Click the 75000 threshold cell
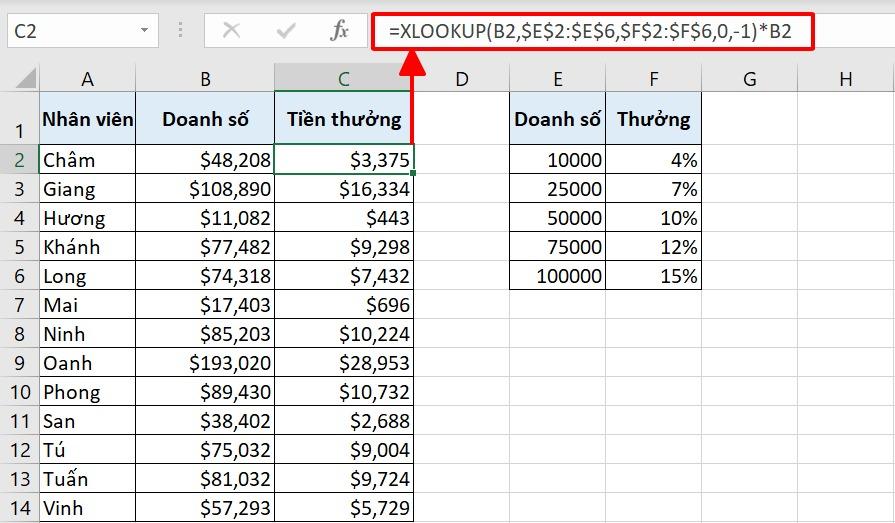 (x=557, y=247)
